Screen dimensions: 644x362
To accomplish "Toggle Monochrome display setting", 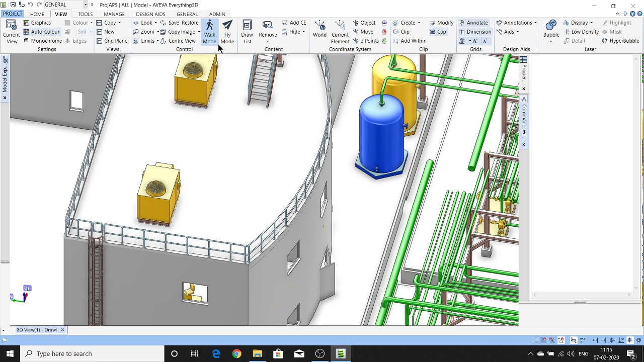I will pos(42,41).
